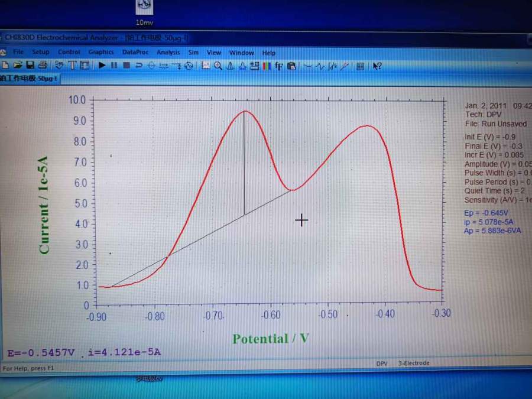The height and width of the screenshot is (399, 532).
Task: Click the DPV status bar entry
Action: coord(382,364)
